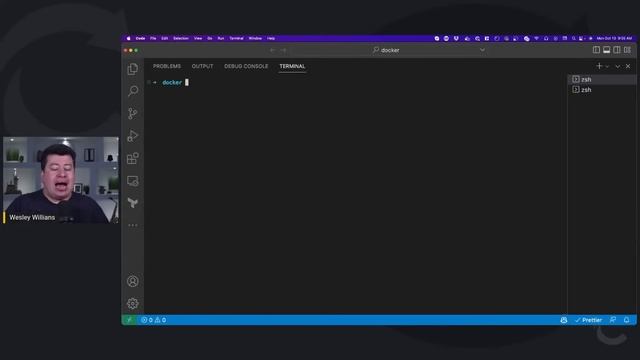The image size is (640, 360).
Task: Click the Wesley Willians webcam thumbnail
Action: [x=61, y=180]
